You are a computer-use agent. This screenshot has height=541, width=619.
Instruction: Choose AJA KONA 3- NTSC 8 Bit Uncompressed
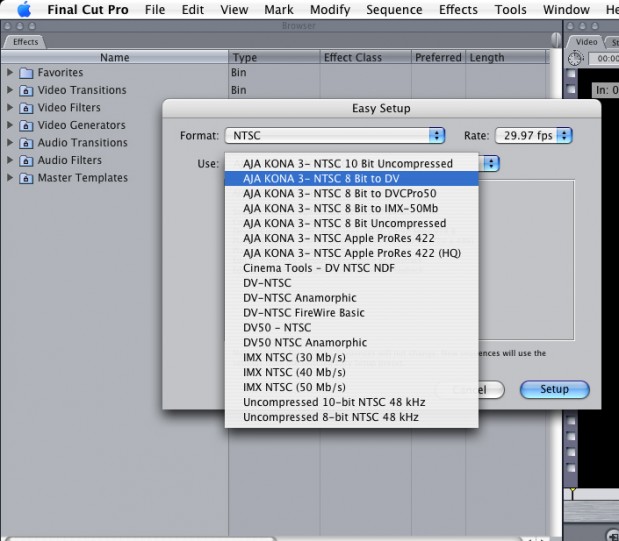pyautogui.click(x=351, y=223)
